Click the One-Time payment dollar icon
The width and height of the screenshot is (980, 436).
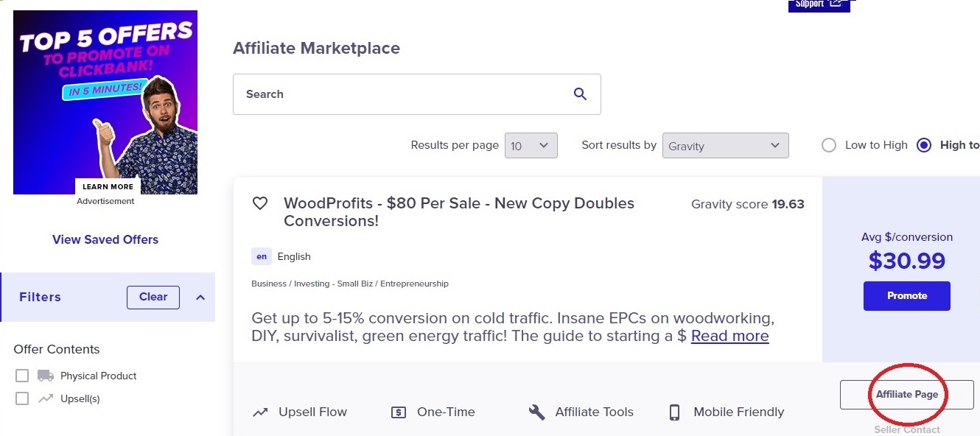pos(399,412)
